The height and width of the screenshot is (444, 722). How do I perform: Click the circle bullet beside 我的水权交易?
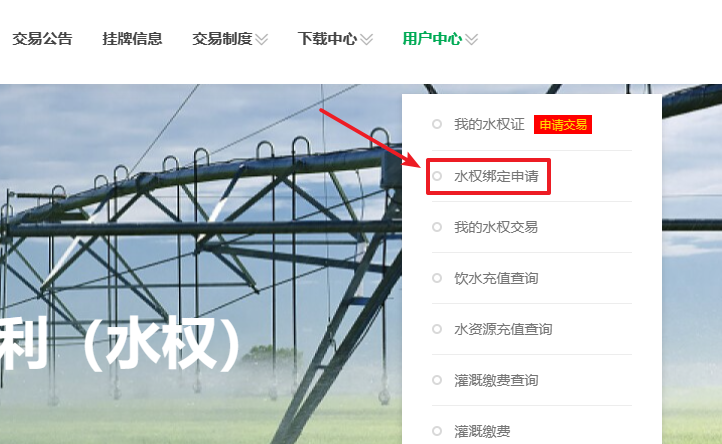(x=437, y=227)
